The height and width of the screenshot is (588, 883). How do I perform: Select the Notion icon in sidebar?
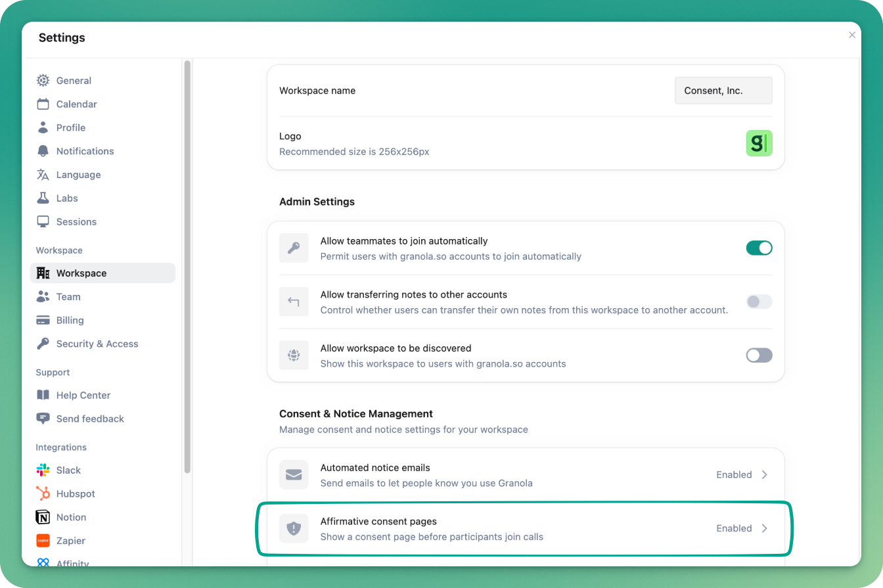43,518
